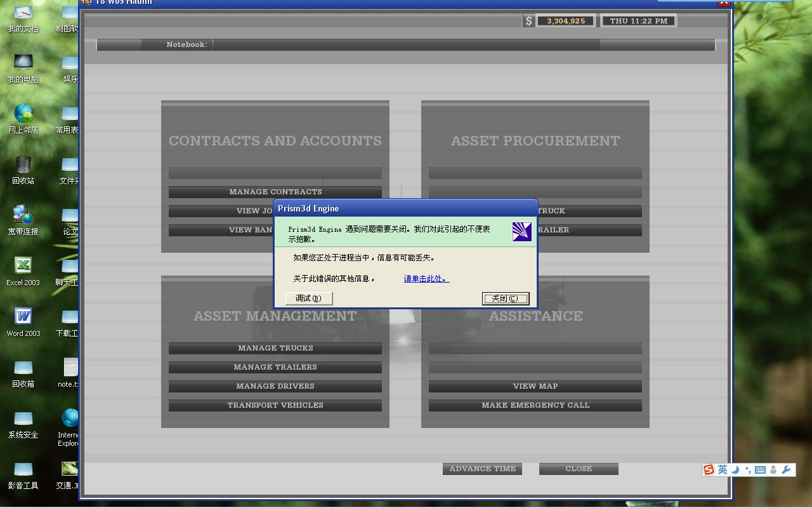Toggle the moon half-width mode icon
Screen dimensions: 812x508
pos(735,470)
